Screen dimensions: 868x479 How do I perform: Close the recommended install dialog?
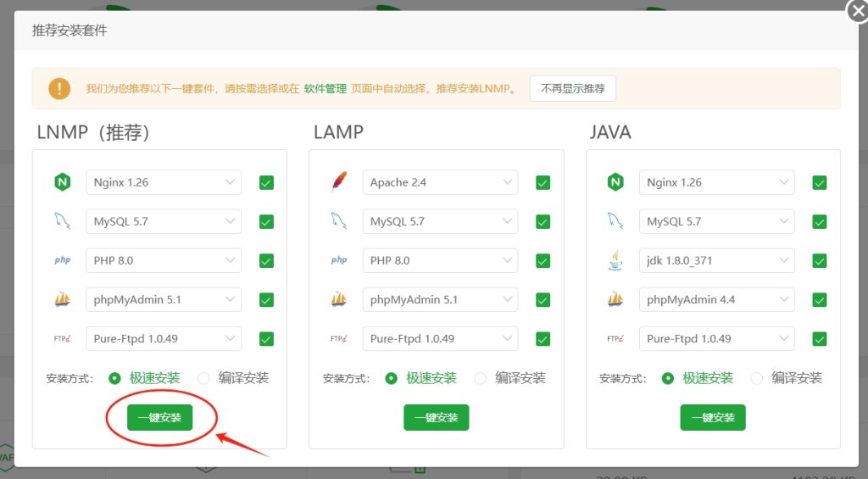pos(857,12)
